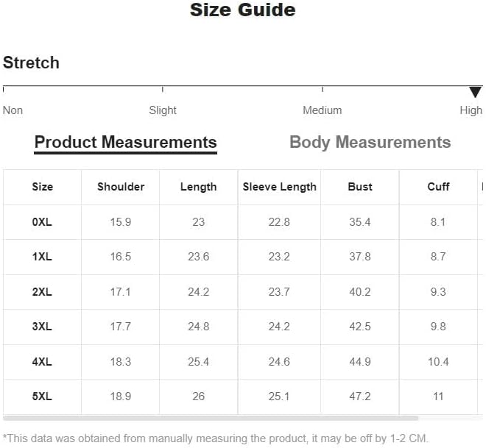Click the Size Guide heading
This screenshot has width=486, height=448.
coord(243,10)
